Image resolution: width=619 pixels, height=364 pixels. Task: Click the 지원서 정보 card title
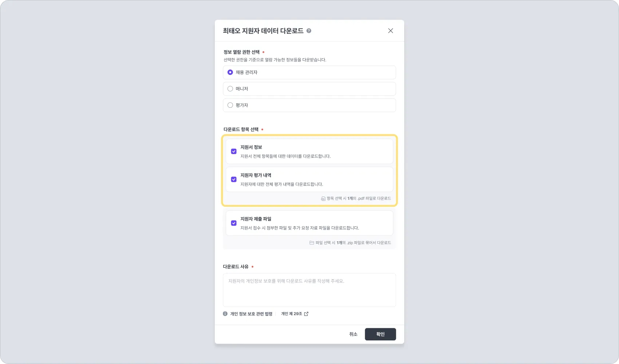point(251,147)
